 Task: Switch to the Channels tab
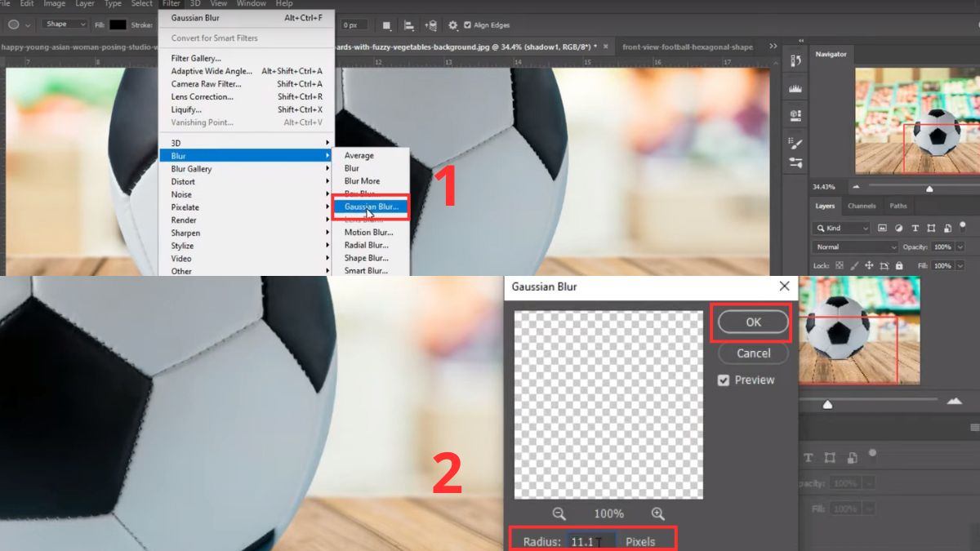coord(862,206)
